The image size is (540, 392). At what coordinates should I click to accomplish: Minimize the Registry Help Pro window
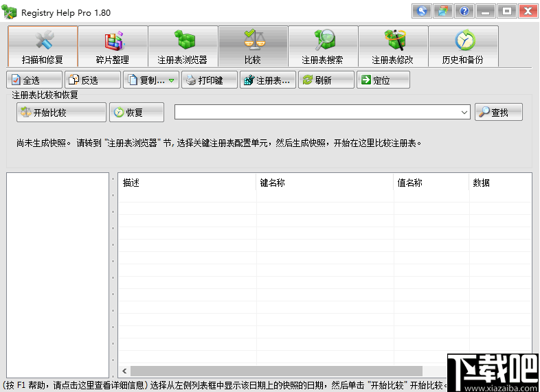coord(486,11)
